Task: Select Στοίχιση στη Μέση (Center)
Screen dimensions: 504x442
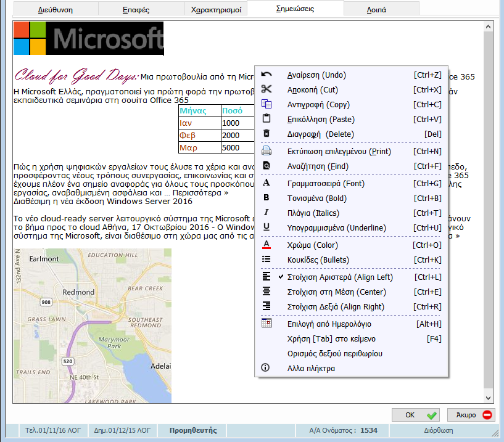Action: pos(351,292)
